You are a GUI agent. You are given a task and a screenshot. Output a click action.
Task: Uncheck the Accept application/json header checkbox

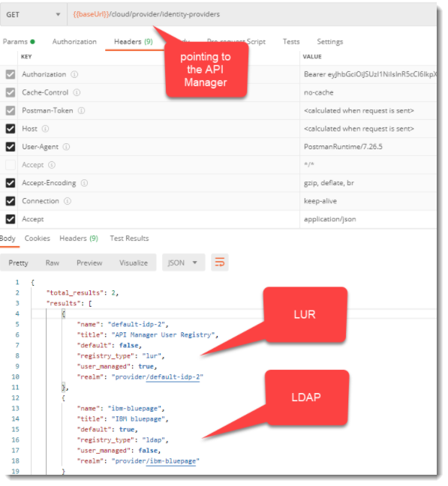coord(11,219)
